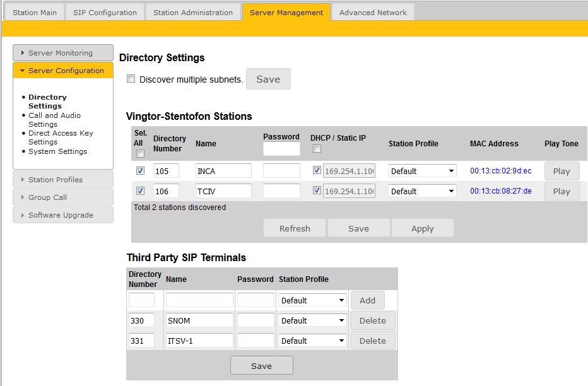Apply the station configuration changes
This screenshot has width=588, height=386.
pyautogui.click(x=422, y=228)
